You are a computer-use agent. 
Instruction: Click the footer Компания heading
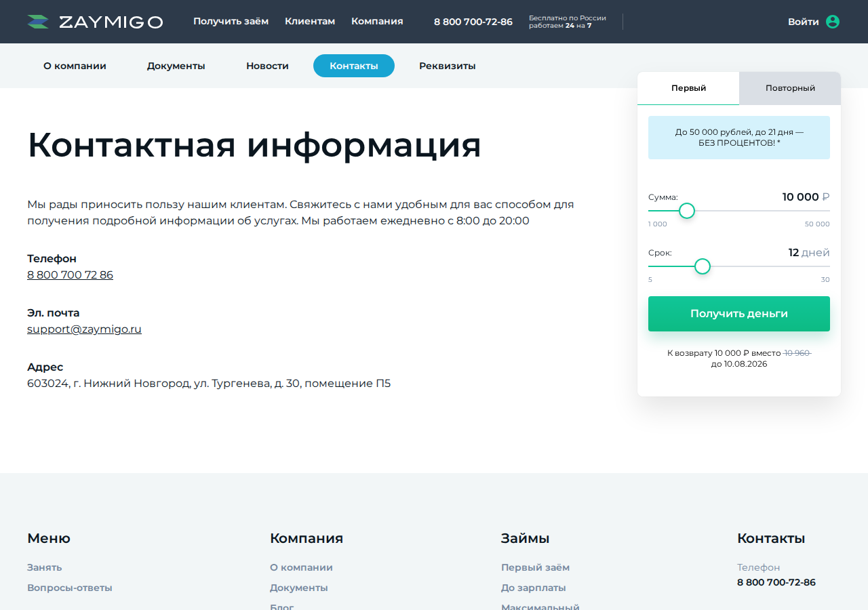[x=307, y=538]
